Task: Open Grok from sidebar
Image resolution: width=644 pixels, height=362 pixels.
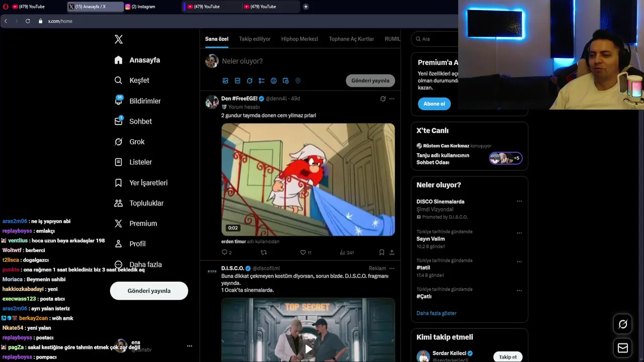Action: (129, 142)
